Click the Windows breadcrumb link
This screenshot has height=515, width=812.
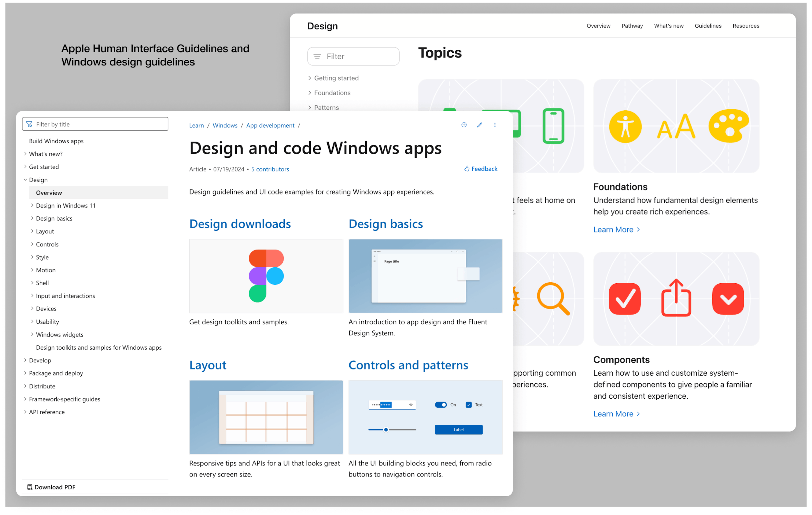tap(225, 125)
